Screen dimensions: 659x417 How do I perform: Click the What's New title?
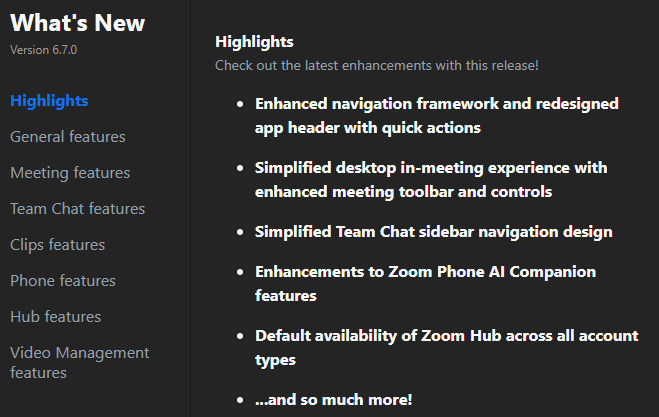pos(78,24)
